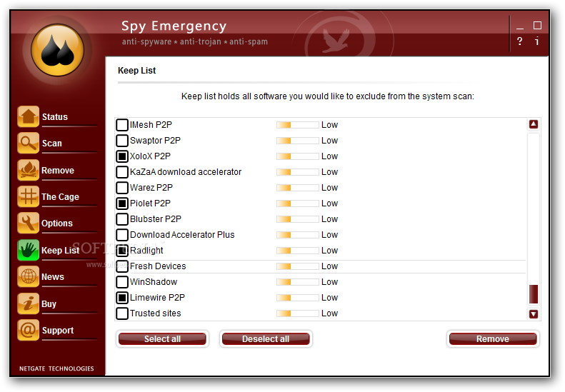Click the Keep List sidebar label
The width and height of the screenshot is (565, 392).
coord(60,250)
